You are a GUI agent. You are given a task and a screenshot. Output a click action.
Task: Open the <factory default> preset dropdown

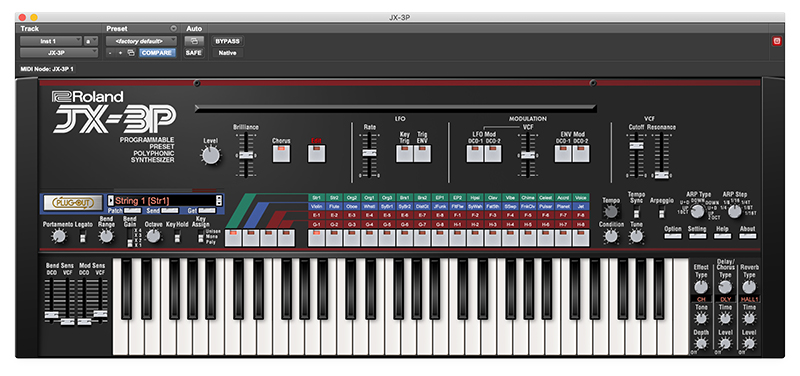pos(141,41)
